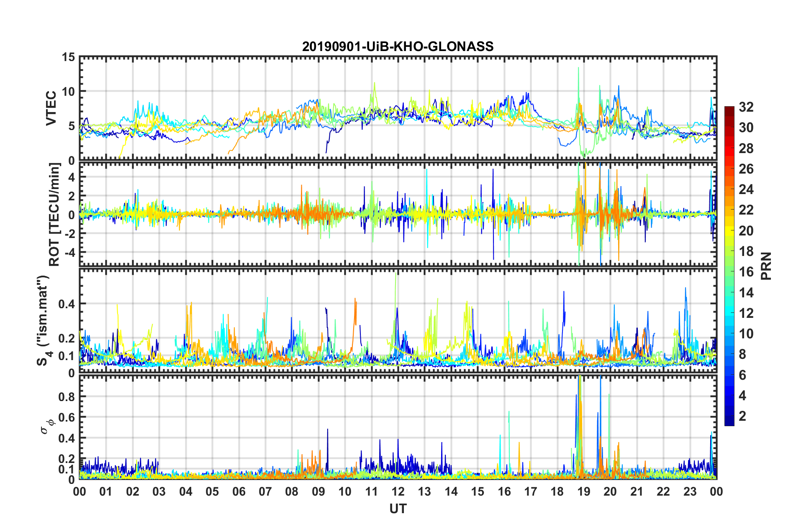Click the plot title 20190901-UiB-KHO-GLONASS

pos(398,46)
